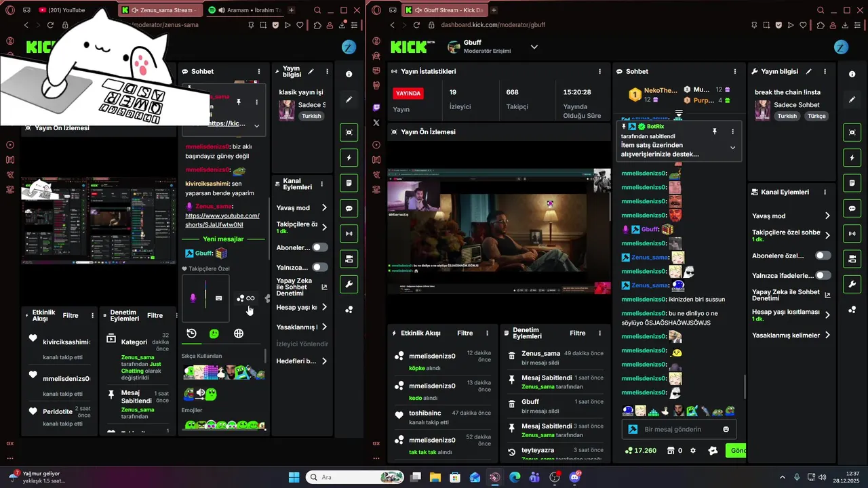Expand the pinned BotRix message chevron
The height and width of the screenshot is (488, 868).
pos(732,148)
